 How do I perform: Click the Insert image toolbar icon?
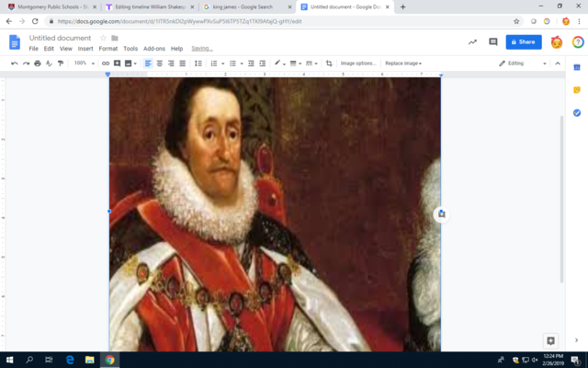[x=129, y=63]
